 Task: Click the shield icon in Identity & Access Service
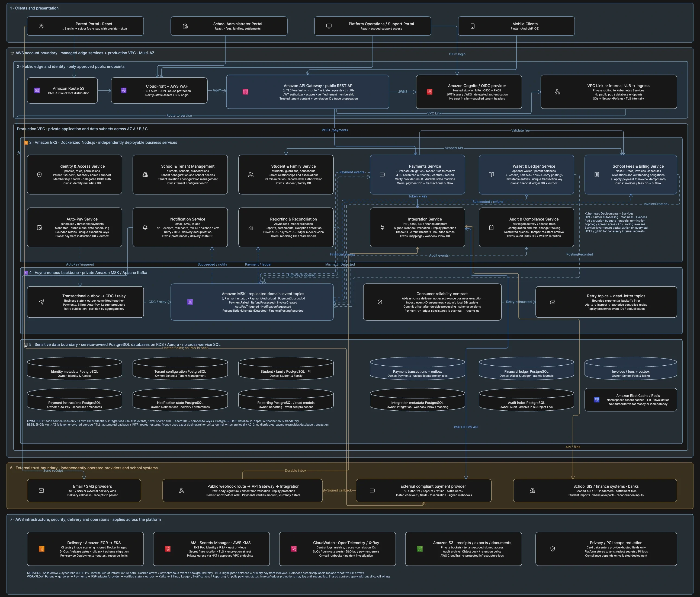point(40,174)
